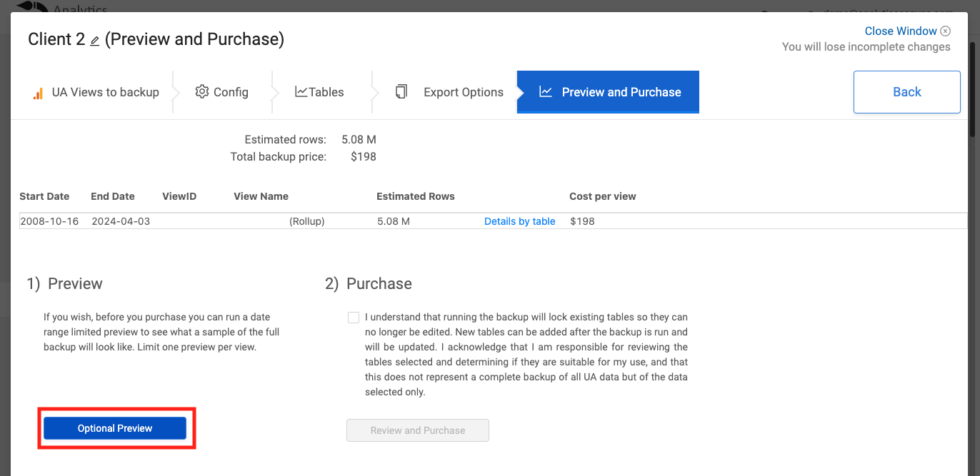Open the Details by table link

point(520,221)
